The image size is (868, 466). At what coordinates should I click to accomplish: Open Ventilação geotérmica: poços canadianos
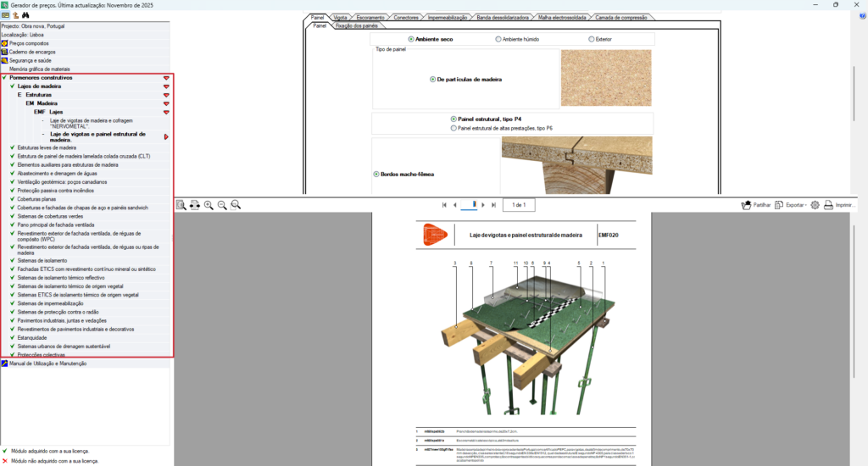tap(62, 182)
